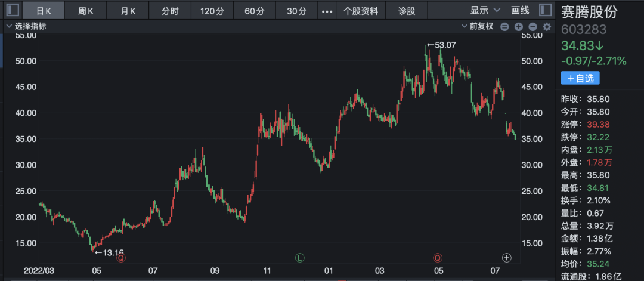The width and height of the screenshot is (644, 281).
Task: Switch to the 60分 chart tab
Action: click(x=255, y=11)
